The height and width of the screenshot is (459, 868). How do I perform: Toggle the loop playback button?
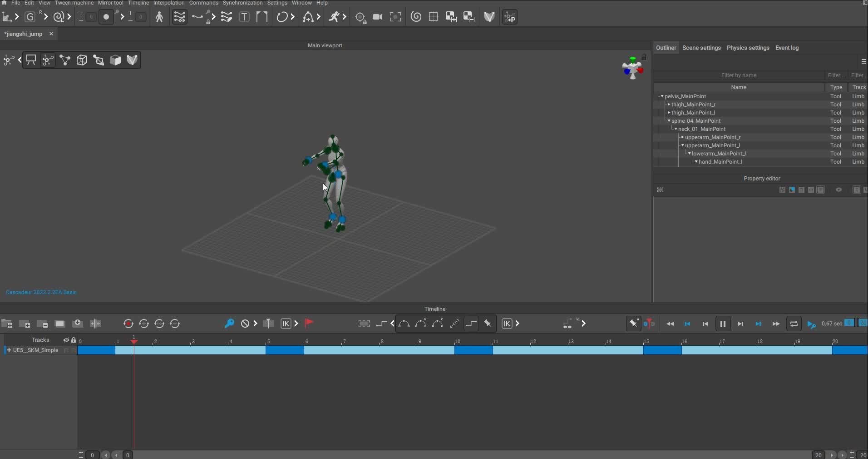click(x=794, y=324)
